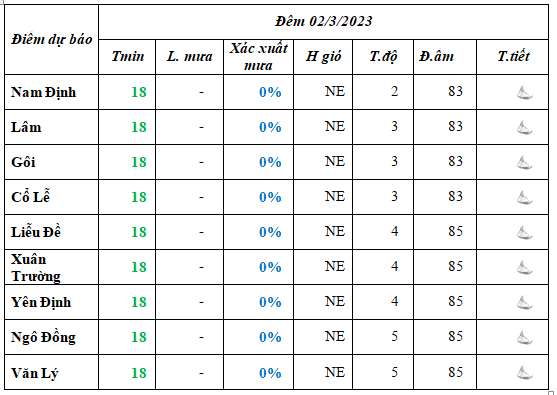Viewport: 557px width, 395px height.
Task: Click the Điểm dự báo header cell
Action: (52, 39)
